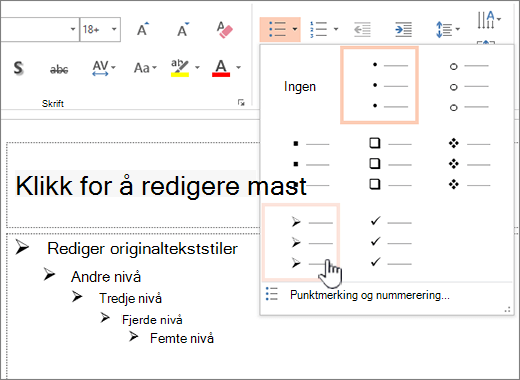Open the font name dropdown
Viewport: 520px width, 380px height.
[73, 29]
